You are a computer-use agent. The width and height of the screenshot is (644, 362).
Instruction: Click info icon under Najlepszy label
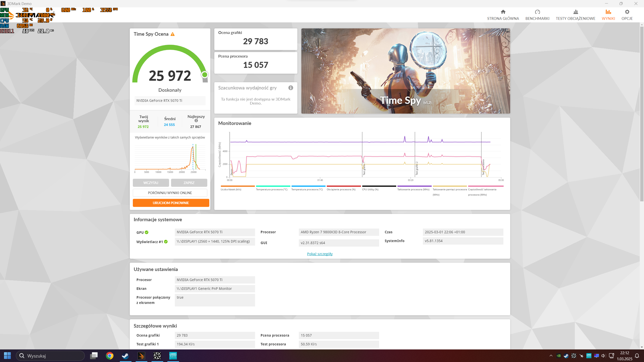coord(196,121)
